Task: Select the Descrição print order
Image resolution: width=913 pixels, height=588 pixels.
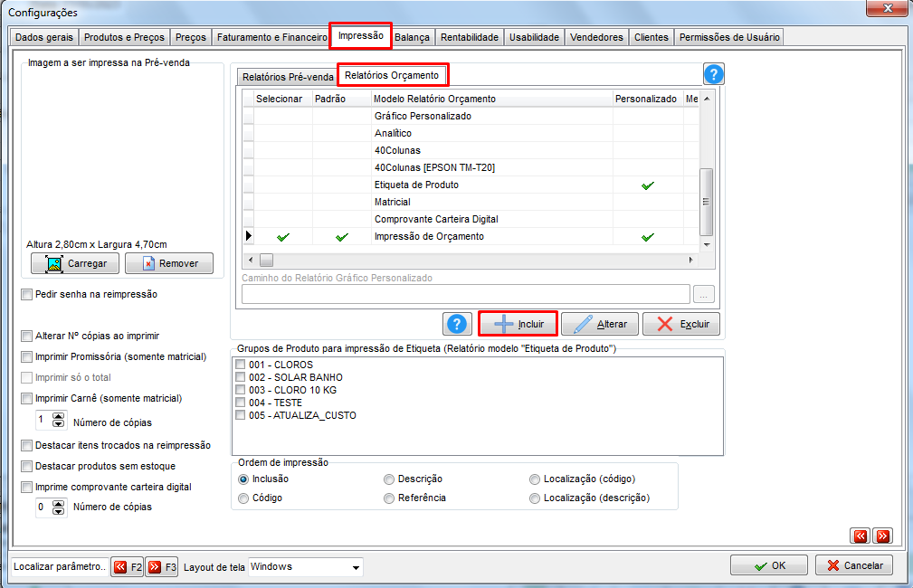Action: [389, 479]
